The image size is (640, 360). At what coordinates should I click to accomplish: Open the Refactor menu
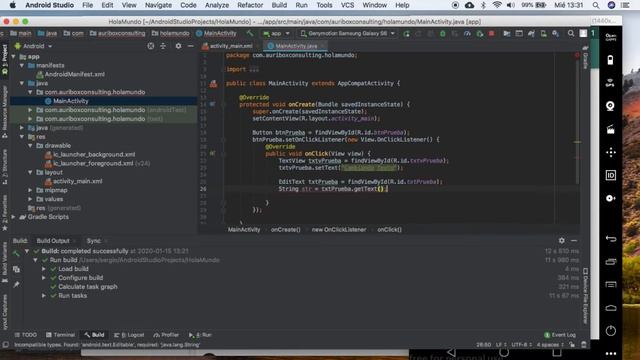pos(250,5)
